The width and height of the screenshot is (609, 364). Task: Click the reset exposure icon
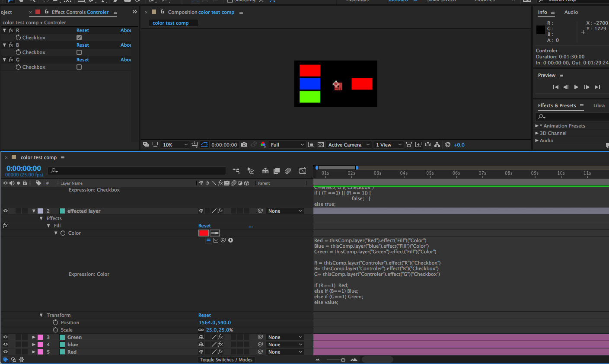448,145
